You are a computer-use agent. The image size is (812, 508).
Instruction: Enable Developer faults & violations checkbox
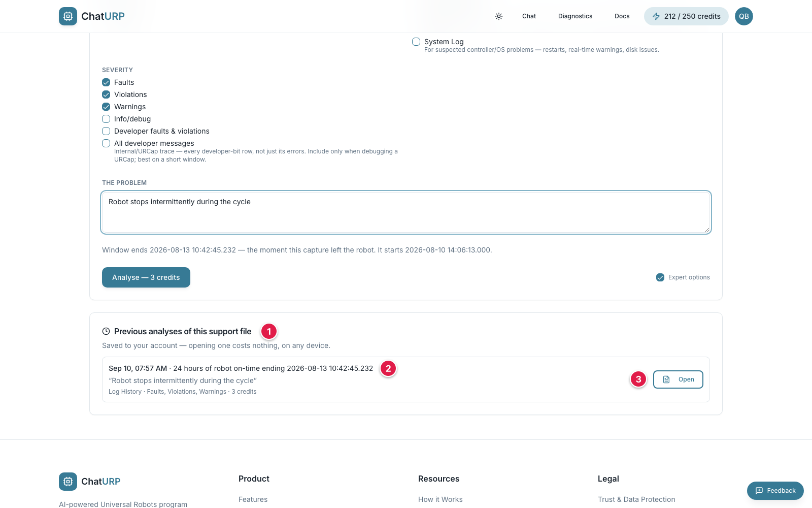[106, 131]
